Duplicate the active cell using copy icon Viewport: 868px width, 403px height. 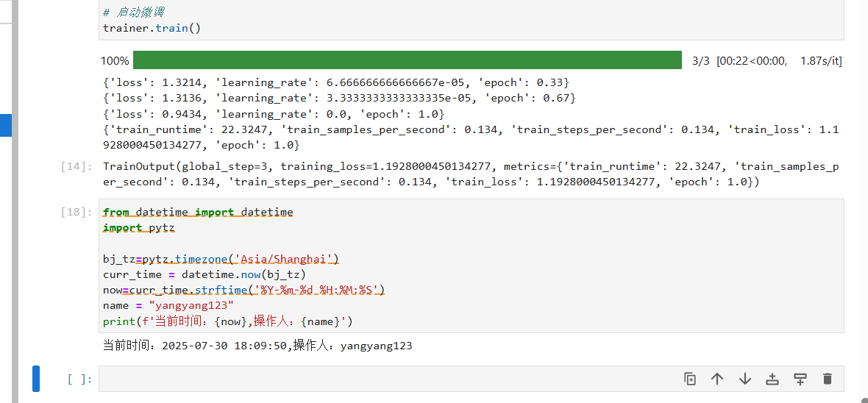click(x=689, y=379)
